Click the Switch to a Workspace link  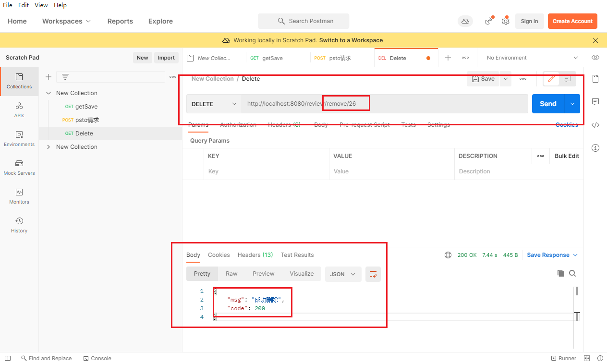click(x=351, y=40)
